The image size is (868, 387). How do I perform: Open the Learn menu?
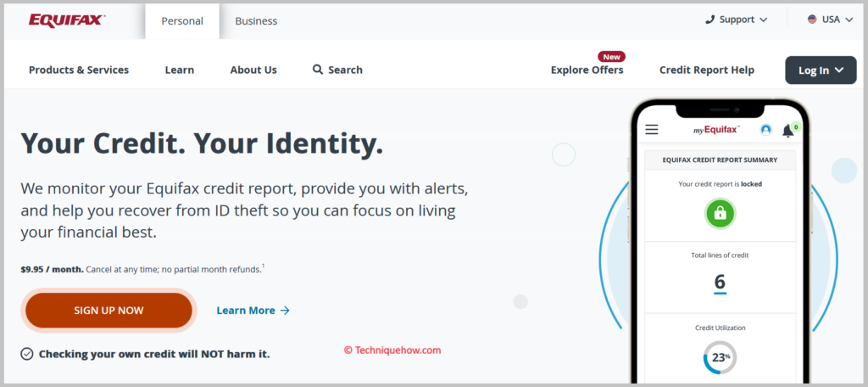180,70
